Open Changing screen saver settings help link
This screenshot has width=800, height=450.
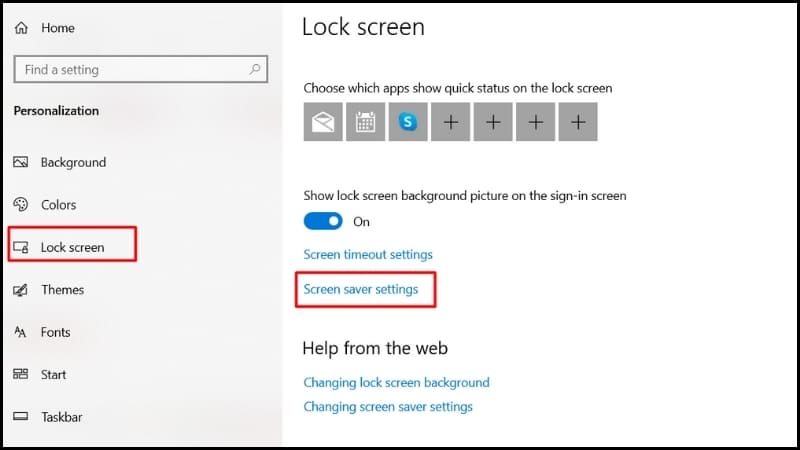pyautogui.click(x=388, y=407)
